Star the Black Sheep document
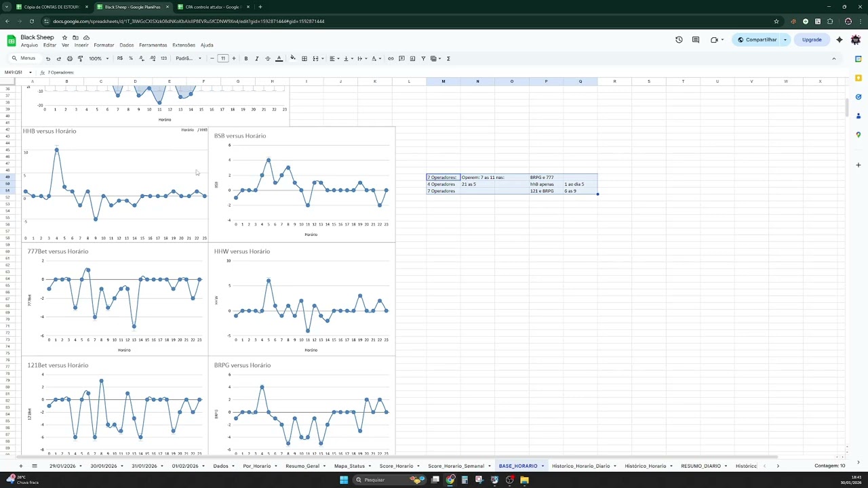 point(64,37)
